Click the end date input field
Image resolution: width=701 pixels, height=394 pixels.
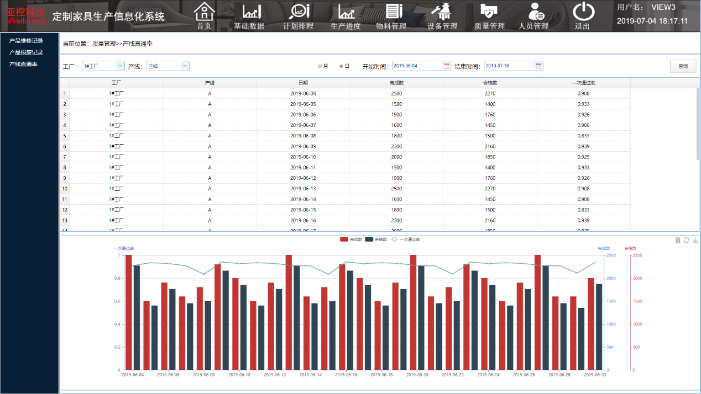click(x=510, y=66)
